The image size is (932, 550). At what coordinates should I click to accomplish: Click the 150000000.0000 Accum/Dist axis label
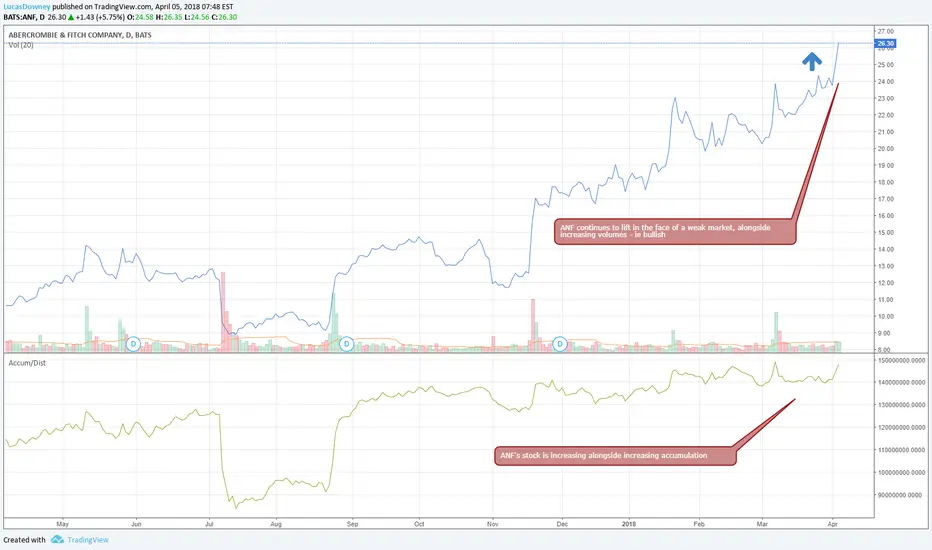pyautogui.click(x=902, y=360)
